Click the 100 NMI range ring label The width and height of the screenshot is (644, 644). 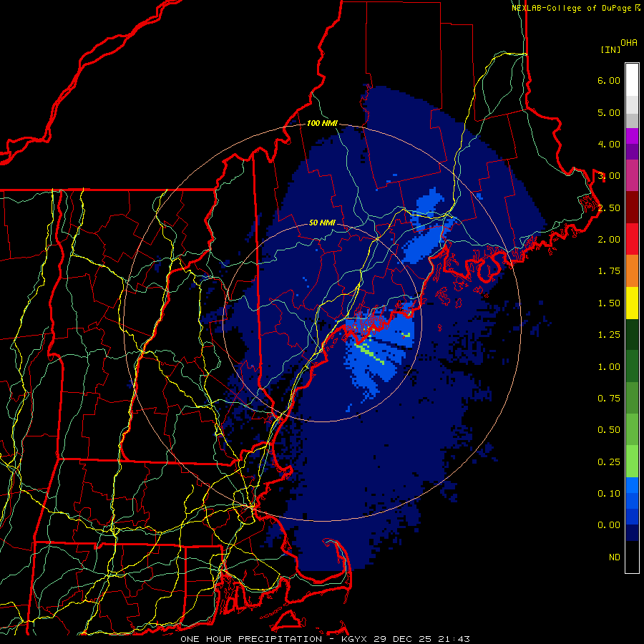point(322,123)
